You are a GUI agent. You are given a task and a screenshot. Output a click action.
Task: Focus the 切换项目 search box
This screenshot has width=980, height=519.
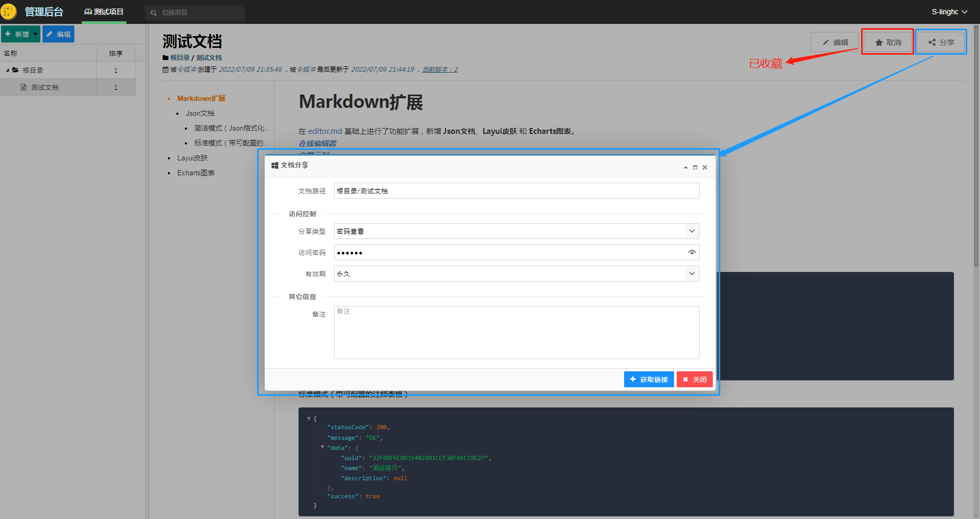click(x=195, y=12)
